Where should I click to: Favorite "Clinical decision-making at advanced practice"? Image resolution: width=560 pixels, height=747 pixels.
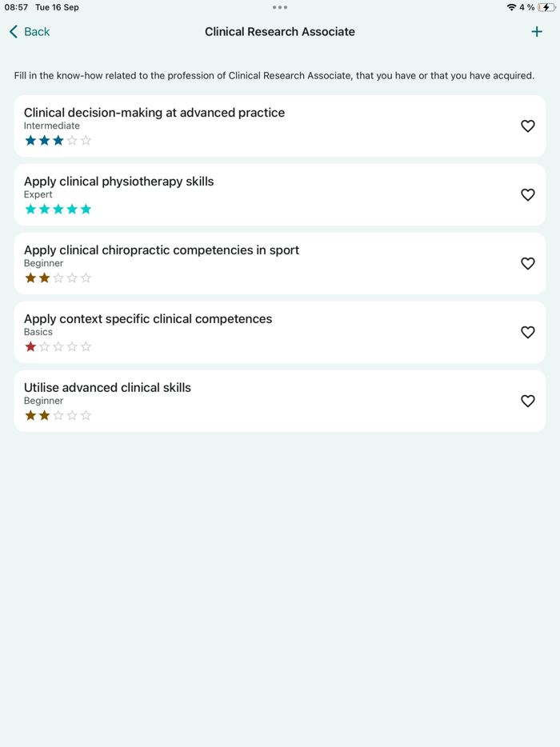(527, 126)
